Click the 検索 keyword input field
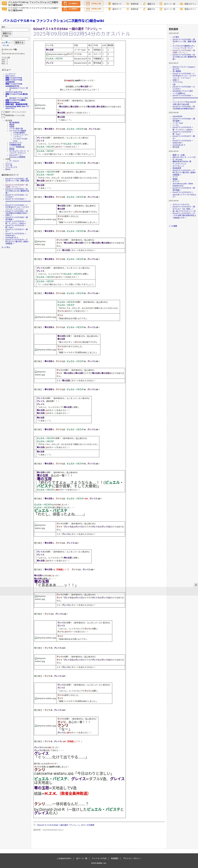 [x=15, y=30]
